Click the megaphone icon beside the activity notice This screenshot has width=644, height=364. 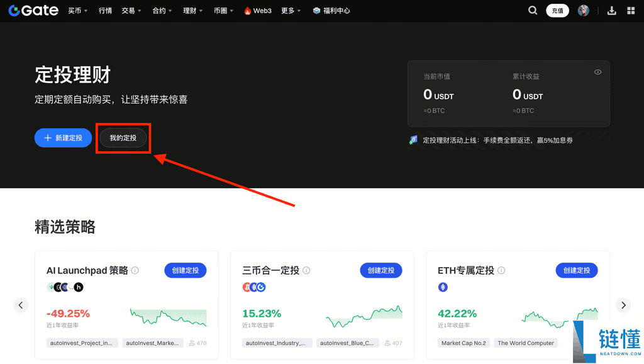coord(413,140)
